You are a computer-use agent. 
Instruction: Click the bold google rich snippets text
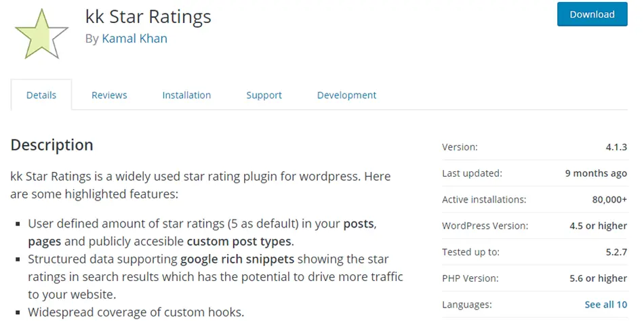pyautogui.click(x=237, y=259)
